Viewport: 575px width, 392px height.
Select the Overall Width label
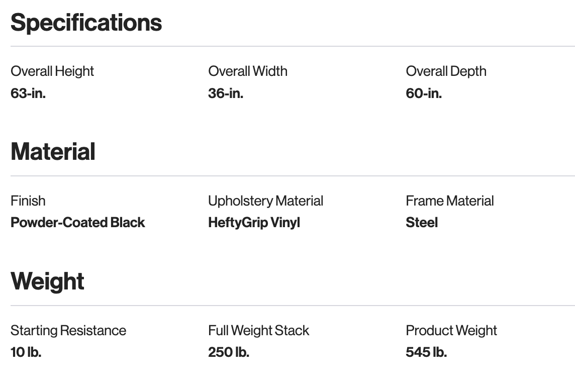coord(248,71)
